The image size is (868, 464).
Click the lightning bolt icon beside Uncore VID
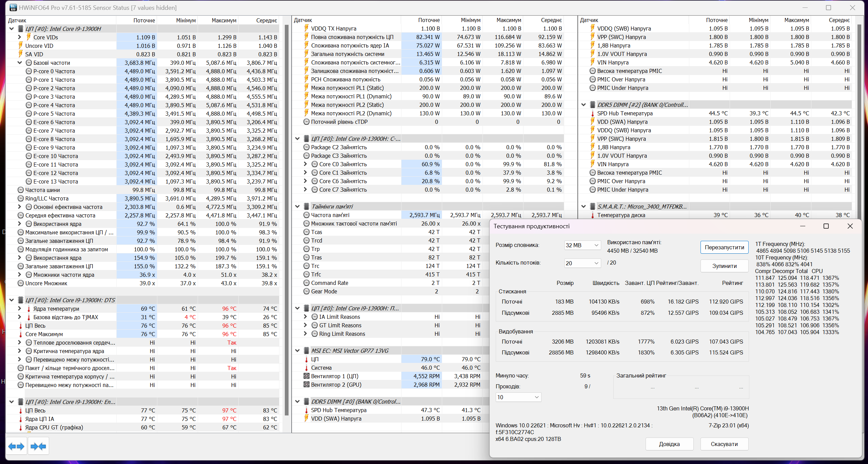(20, 46)
